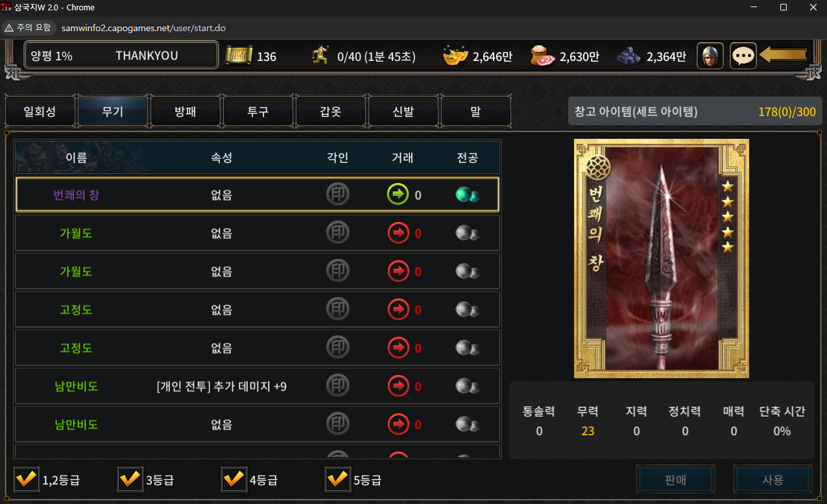Click the 번쾌의 창 spear card image
The image size is (827, 504).
pos(662,258)
